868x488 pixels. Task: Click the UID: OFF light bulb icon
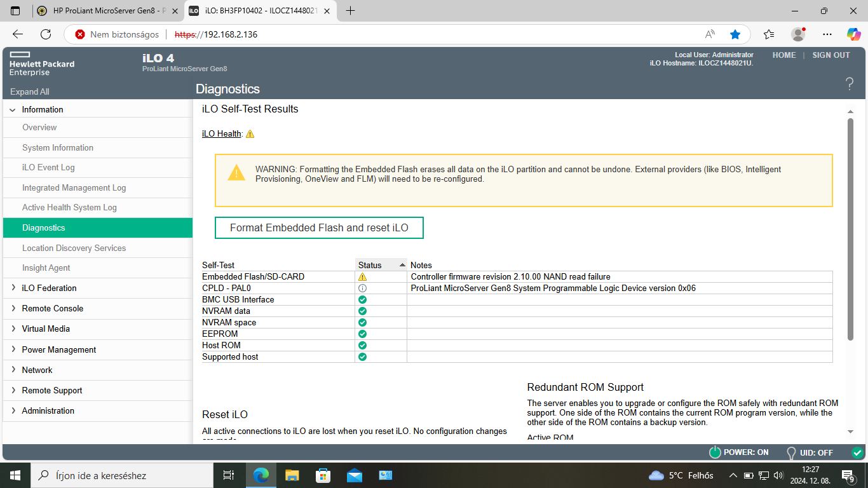pyautogui.click(x=791, y=452)
